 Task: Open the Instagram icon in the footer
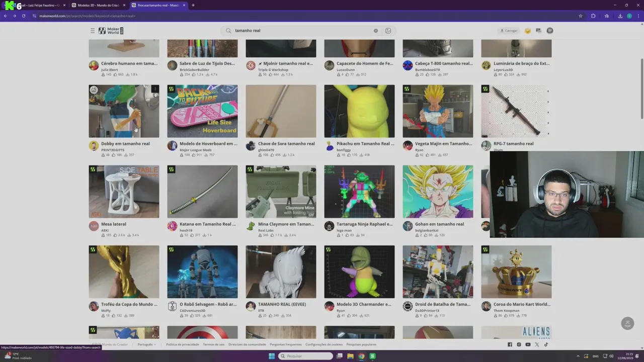click(519, 344)
